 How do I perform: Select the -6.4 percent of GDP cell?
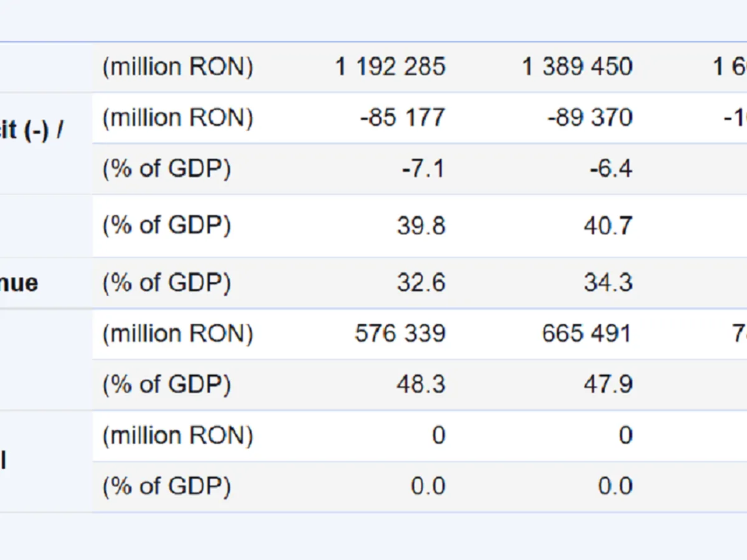(x=611, y=169)
